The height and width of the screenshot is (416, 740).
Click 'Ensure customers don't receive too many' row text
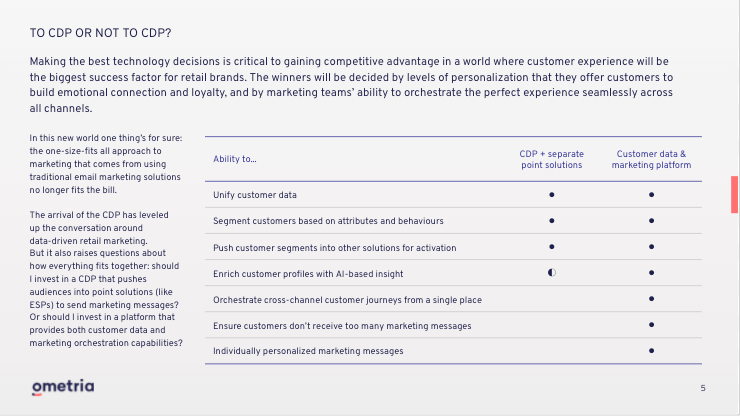(342, 326)
